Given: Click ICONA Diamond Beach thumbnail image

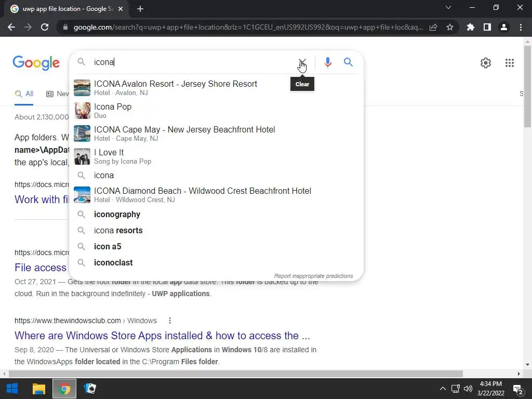Looking at the screenshot, I should coord(82,195).
